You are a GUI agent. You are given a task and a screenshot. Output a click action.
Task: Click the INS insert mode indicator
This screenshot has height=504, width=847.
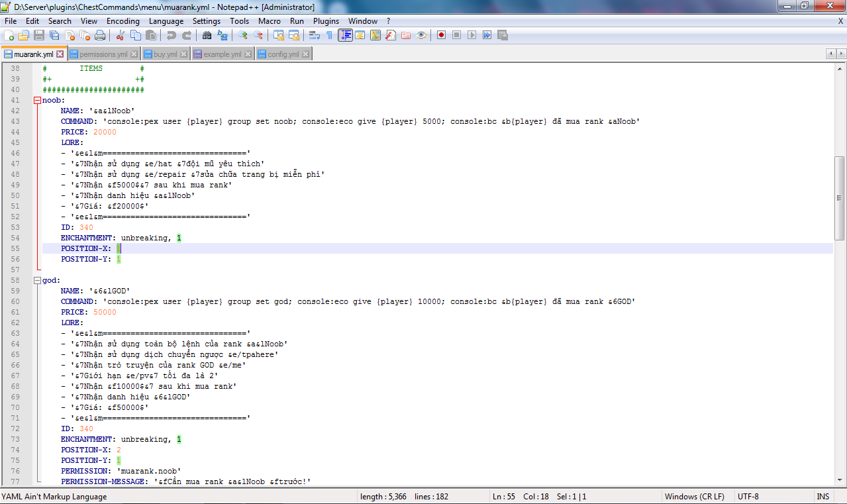click(822, 497)
